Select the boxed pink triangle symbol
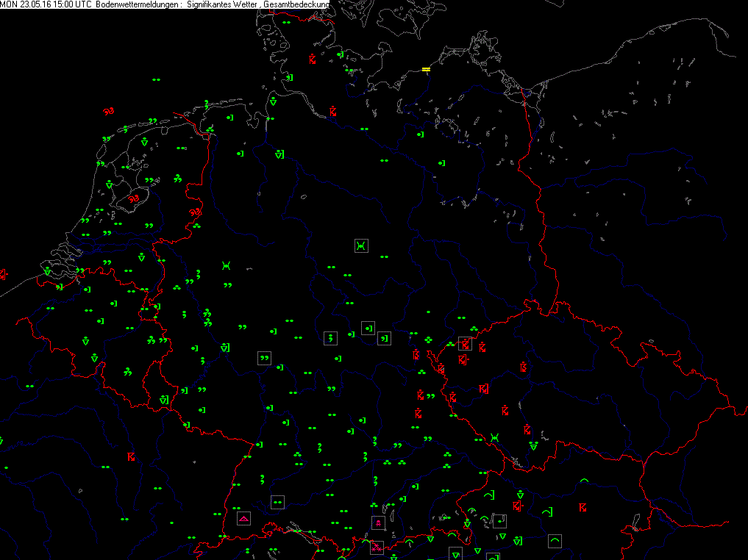The width and height of the screenshot is (748, 560). click(x=242, y=519)
